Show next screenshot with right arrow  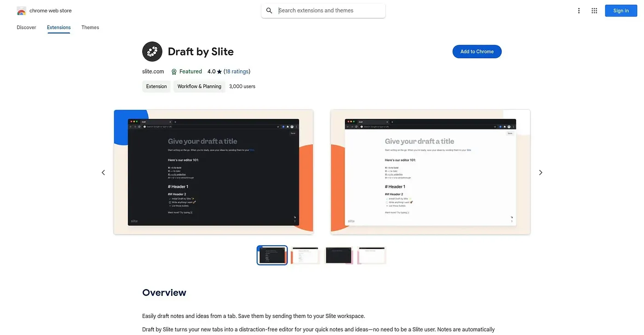tap(540, 172)
